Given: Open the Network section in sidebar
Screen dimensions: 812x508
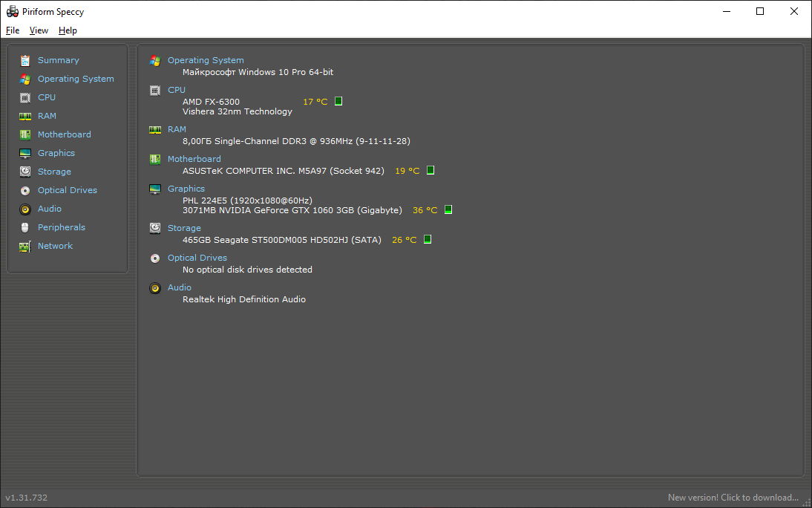Looking at the screenshot, I should pos(56,246).
